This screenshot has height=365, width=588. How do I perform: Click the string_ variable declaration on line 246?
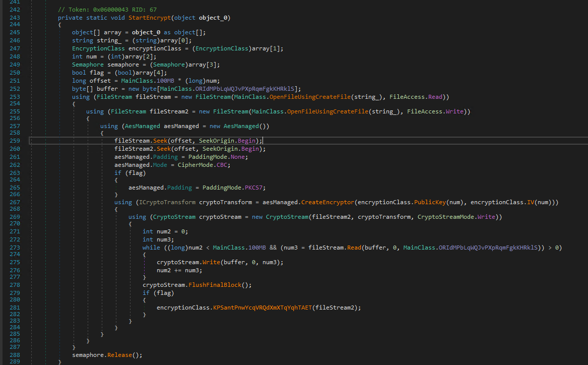coord(109,40)
